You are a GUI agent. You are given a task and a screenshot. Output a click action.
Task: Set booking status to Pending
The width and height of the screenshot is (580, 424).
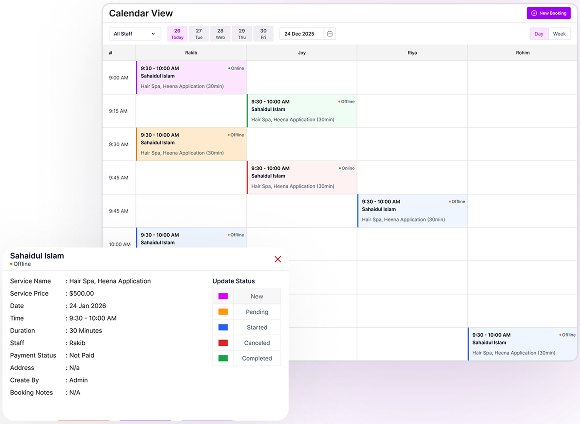[x=257, y=312]
